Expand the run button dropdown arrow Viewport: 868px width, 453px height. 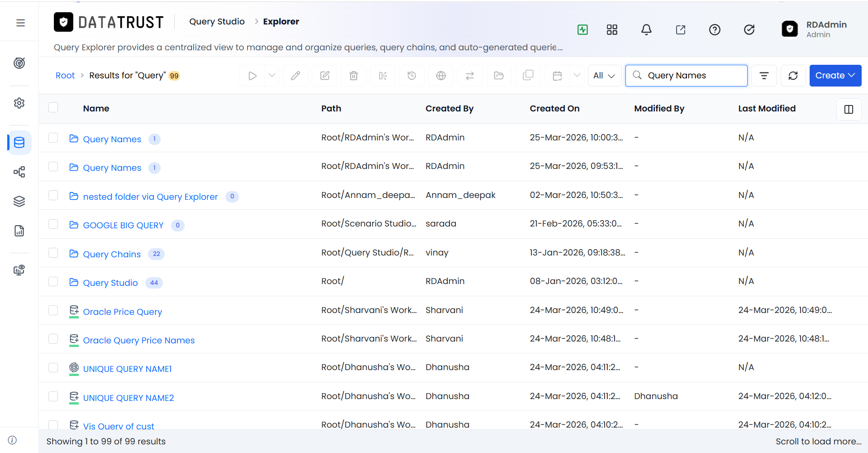point(272,76)
